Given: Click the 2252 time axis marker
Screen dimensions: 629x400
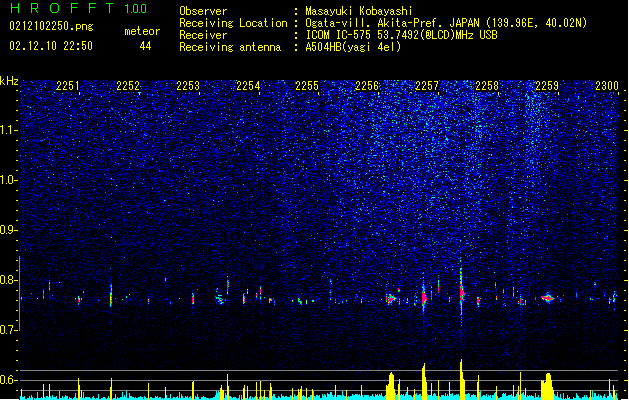Looking at the screenshot, I should point(128,86).
